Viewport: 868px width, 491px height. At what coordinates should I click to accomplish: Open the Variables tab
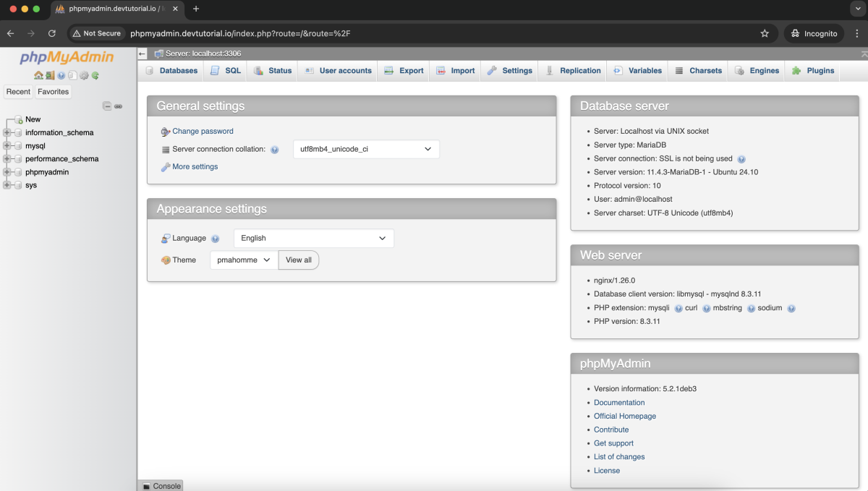pos(637,71)
